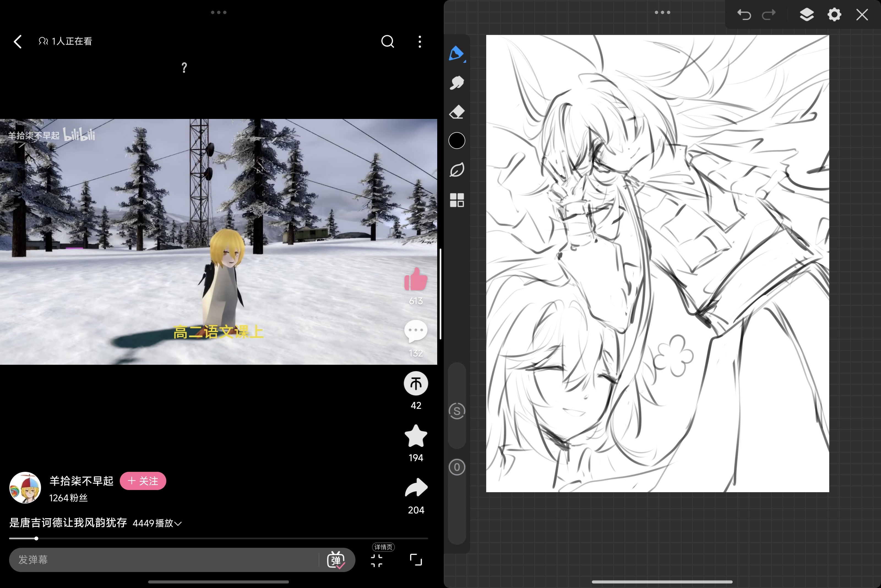Follow uploader with 关注 button

click(143, 481)
